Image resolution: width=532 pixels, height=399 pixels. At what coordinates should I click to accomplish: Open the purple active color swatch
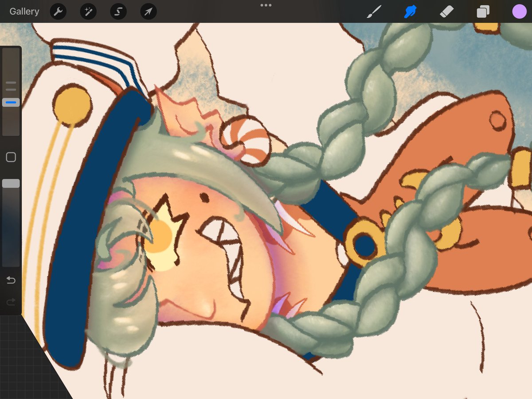click(x=519, y=12)
